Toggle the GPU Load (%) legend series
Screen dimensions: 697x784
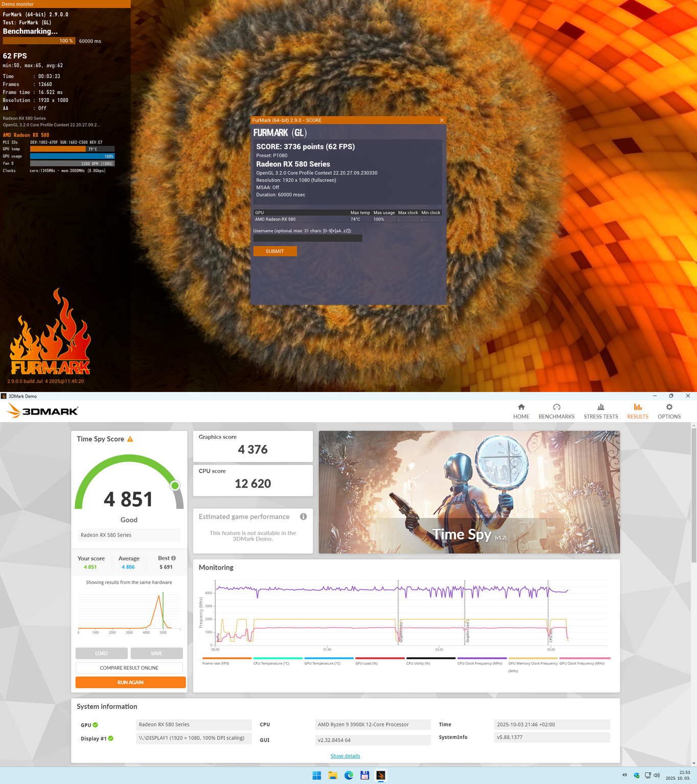380,661
